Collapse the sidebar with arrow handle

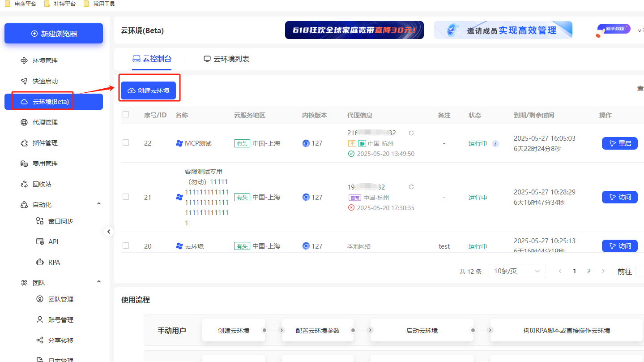[108, 232]
